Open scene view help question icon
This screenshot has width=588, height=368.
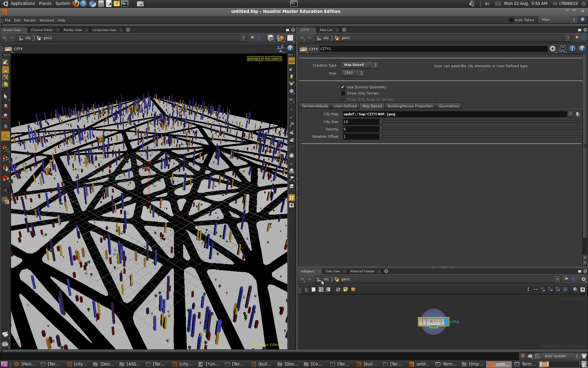[x=290, y=48]
